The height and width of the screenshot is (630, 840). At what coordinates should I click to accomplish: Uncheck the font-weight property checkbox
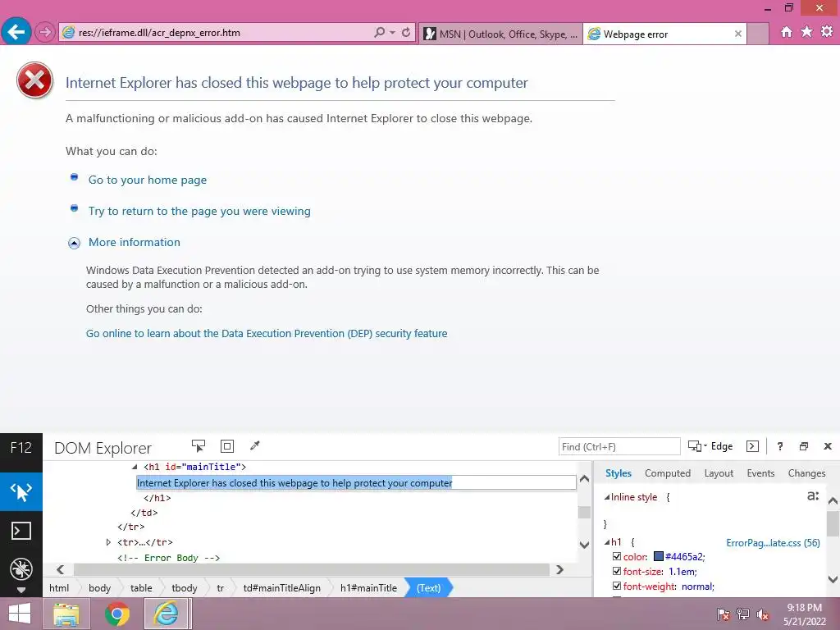[617, 586]
